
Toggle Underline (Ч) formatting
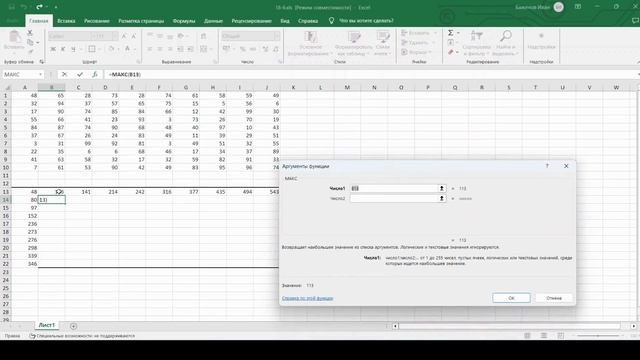coord(73,49)
